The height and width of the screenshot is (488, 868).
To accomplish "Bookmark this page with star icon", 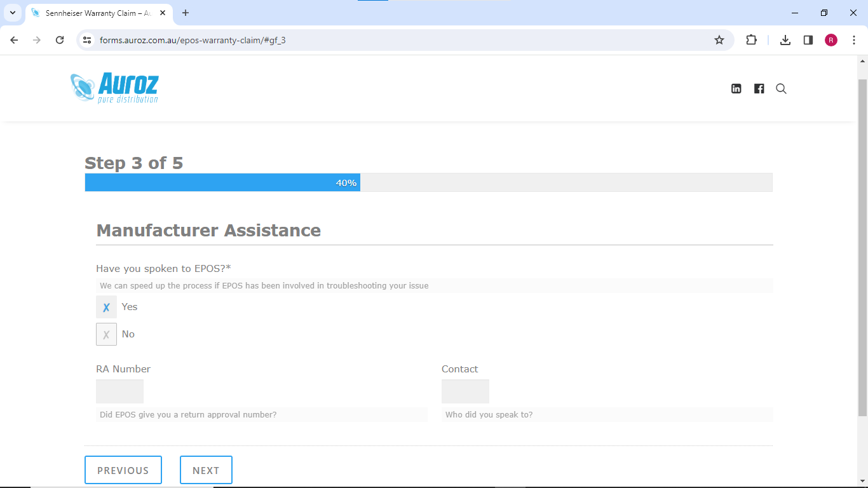I will click(719, 40).
